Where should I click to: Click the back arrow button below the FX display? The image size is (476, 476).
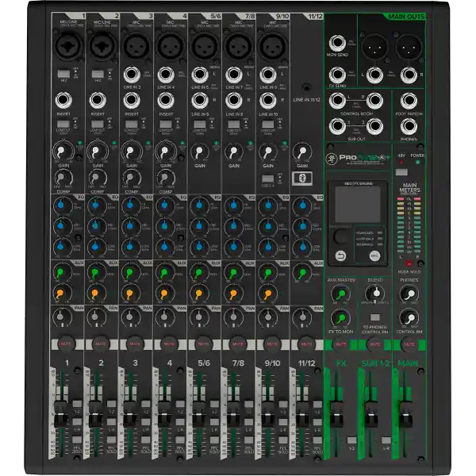[340, 256]
